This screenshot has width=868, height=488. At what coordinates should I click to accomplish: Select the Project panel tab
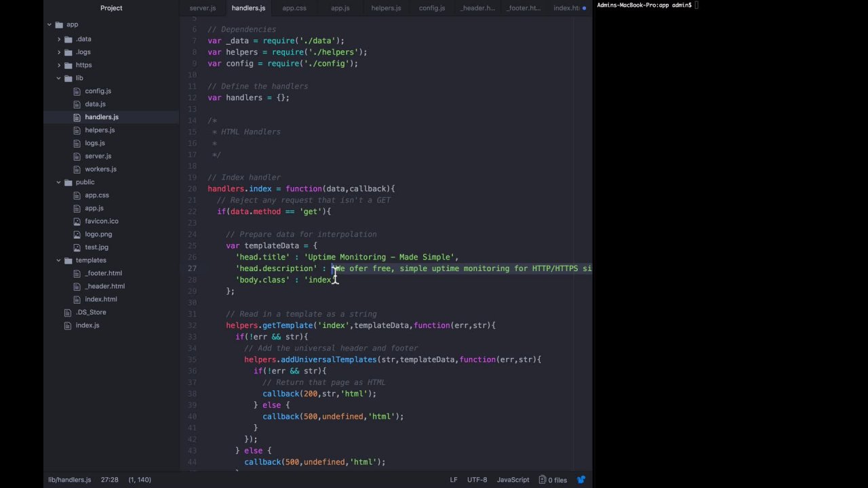click(111, 8)
